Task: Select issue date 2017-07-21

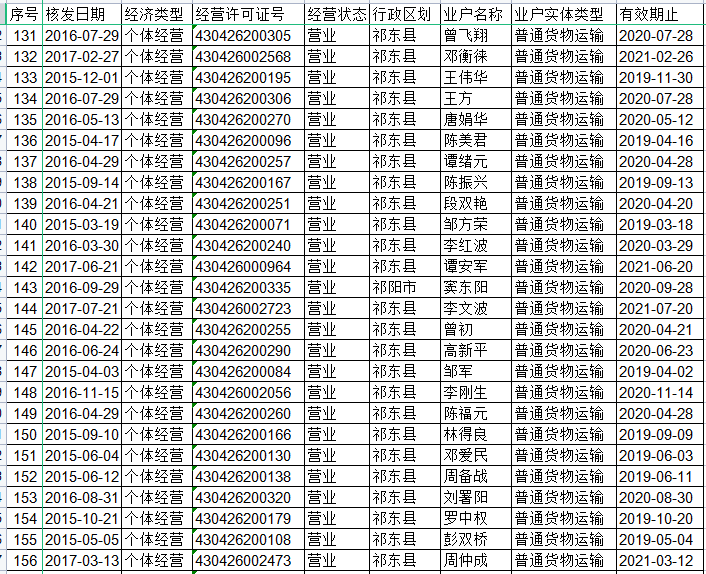Action: tap(81, 308)
